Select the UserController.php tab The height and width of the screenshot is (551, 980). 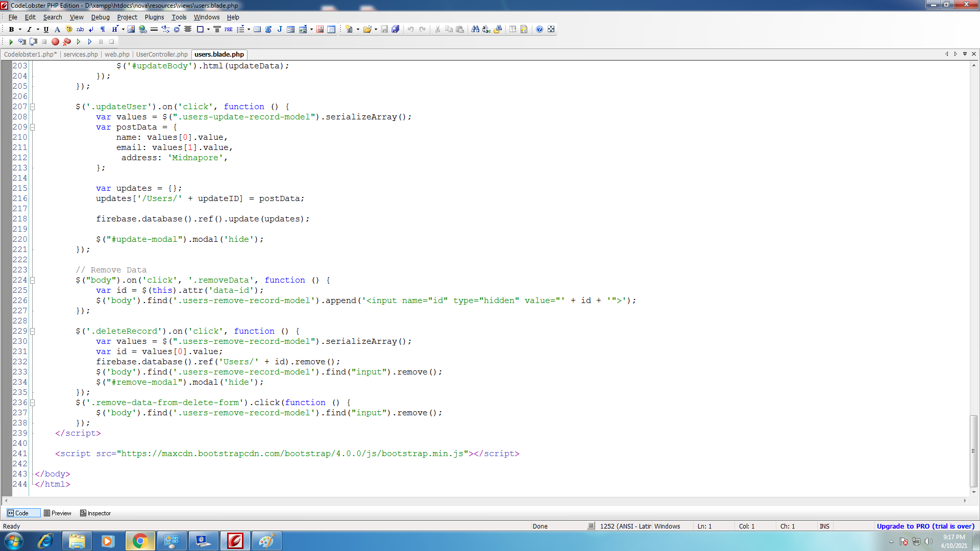161,54
